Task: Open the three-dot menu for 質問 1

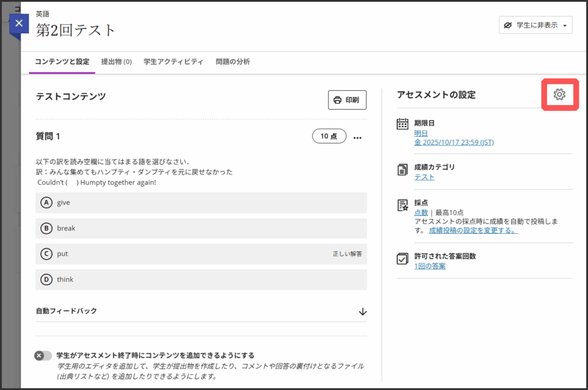Action: coord(358,137)
